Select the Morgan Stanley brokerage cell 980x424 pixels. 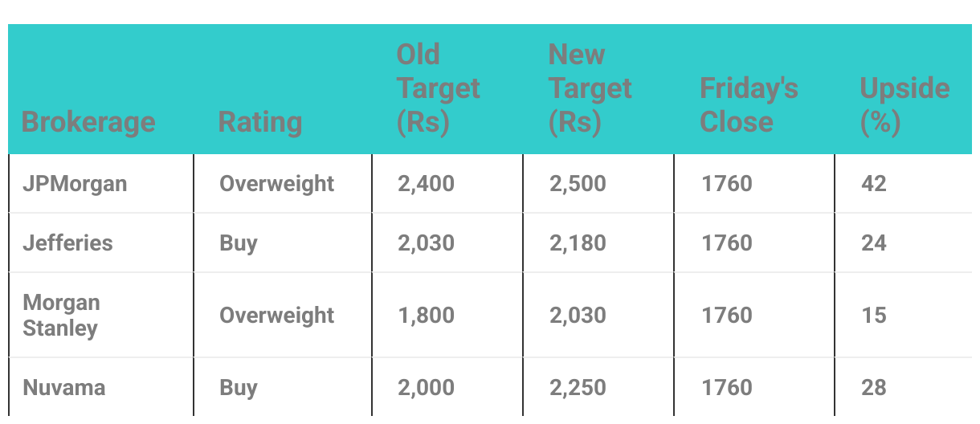tap(62, 315)
